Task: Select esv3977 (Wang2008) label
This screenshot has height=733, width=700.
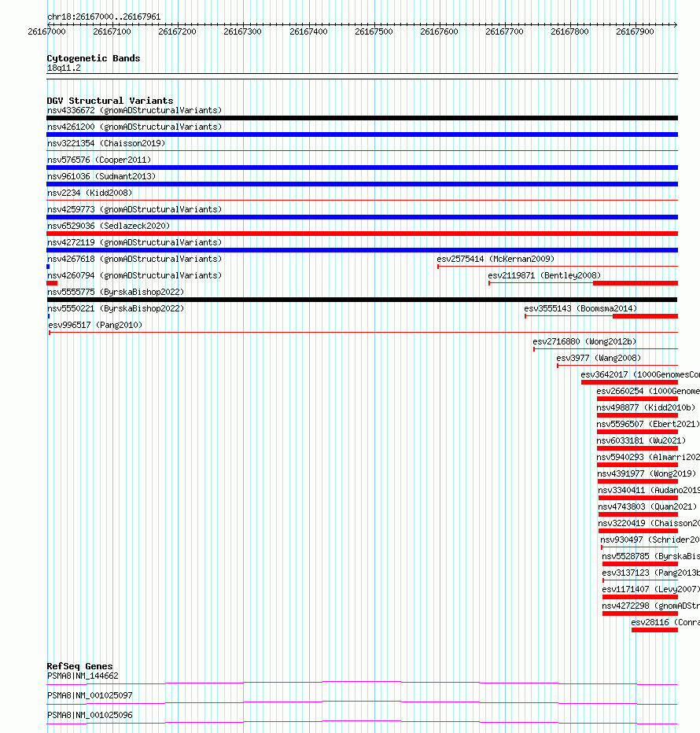Action: (x=599, y=358)
